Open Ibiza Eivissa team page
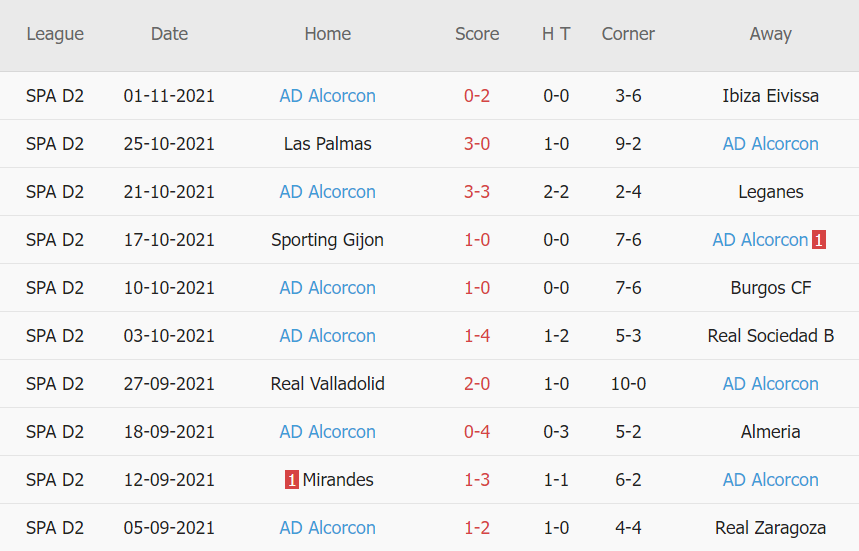The image size is (859, 551). coord(770,96)
